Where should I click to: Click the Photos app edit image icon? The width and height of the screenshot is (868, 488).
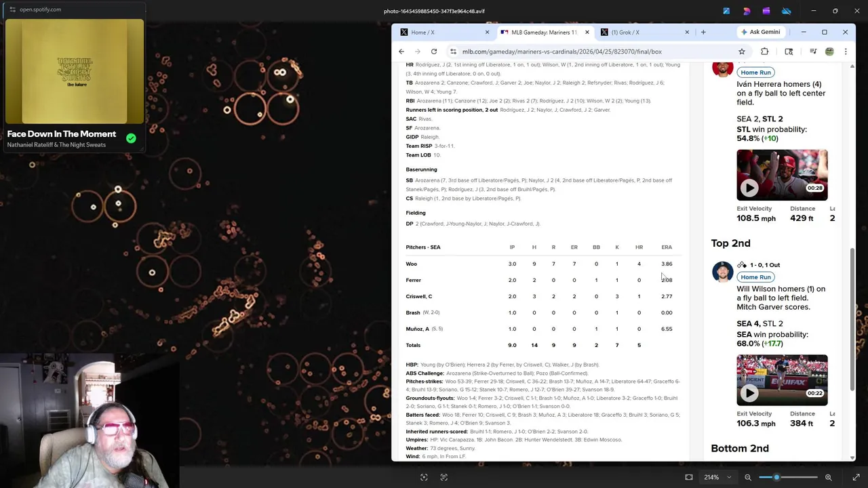[726, 11]
